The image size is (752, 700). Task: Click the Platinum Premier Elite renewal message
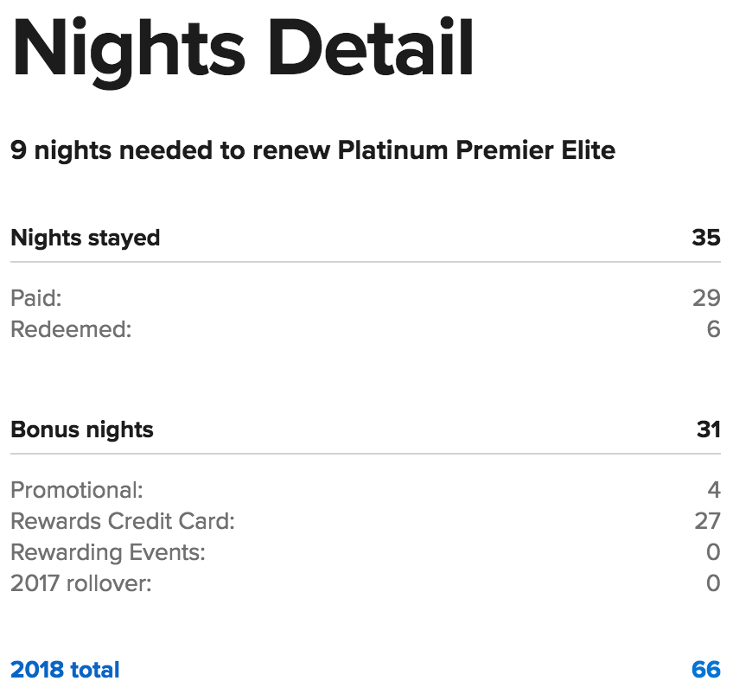click(313, 150)
